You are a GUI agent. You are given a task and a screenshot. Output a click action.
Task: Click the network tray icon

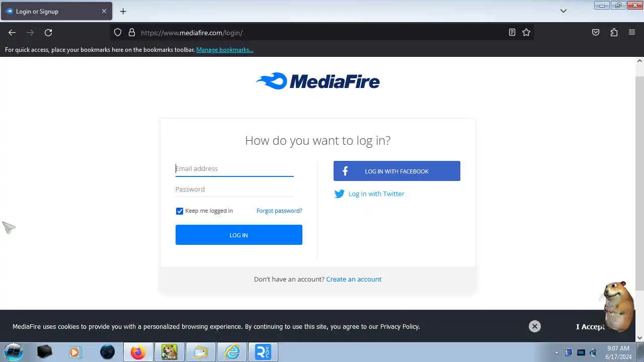click(x=581, y=352)
